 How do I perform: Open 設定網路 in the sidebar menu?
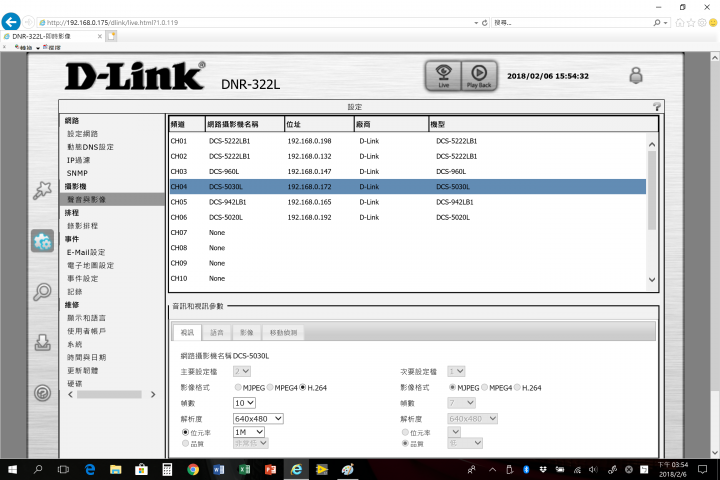pyautogui.click(x=83, y=134)
